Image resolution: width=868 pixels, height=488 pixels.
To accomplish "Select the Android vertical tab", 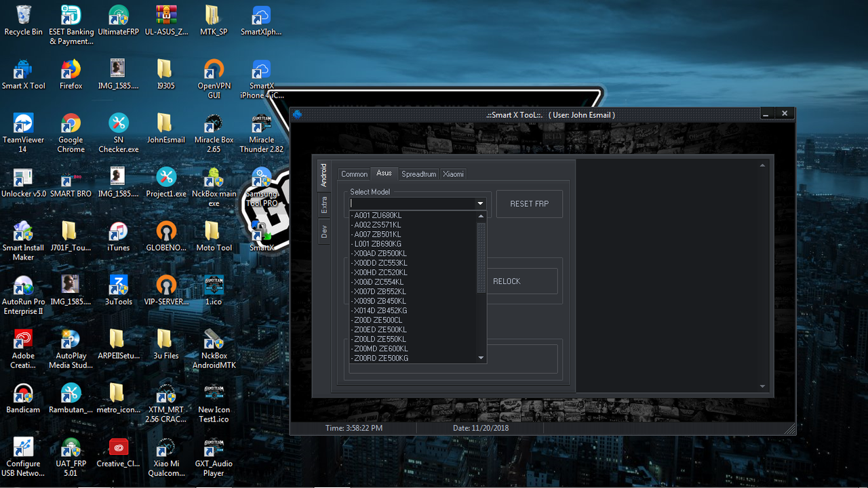I will [324, 176].
